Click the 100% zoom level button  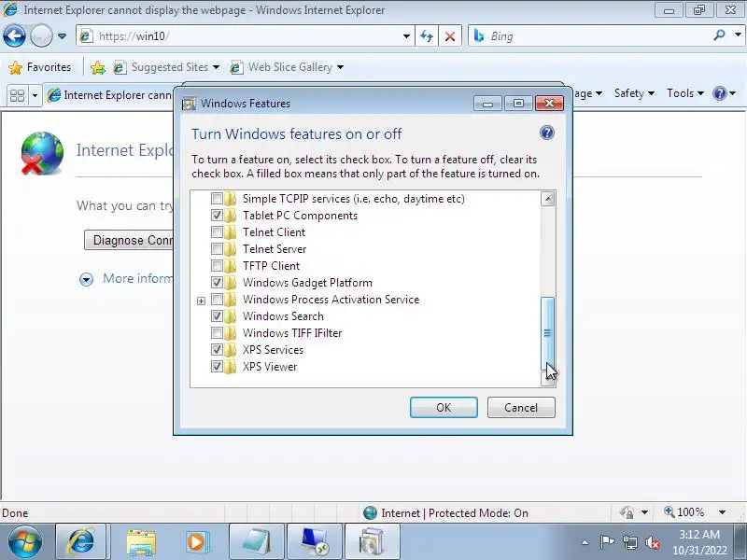(x=684, y=512)
